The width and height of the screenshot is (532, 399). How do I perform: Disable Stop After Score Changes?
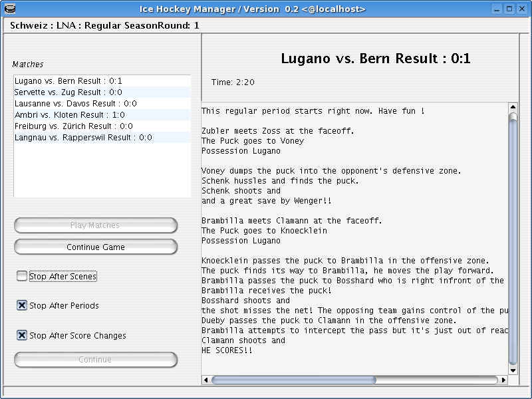[x=22, y=336]
